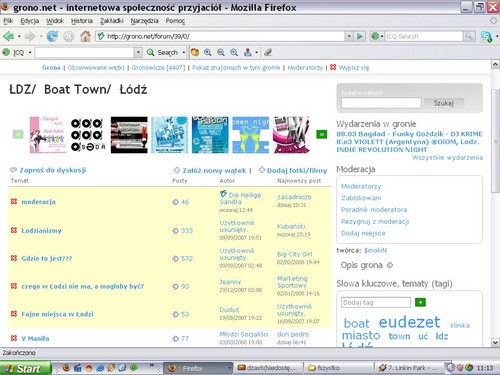Click the page scrollbar down arrow
This screenshot has width=500, height=375.
click(x=495, y=342)
